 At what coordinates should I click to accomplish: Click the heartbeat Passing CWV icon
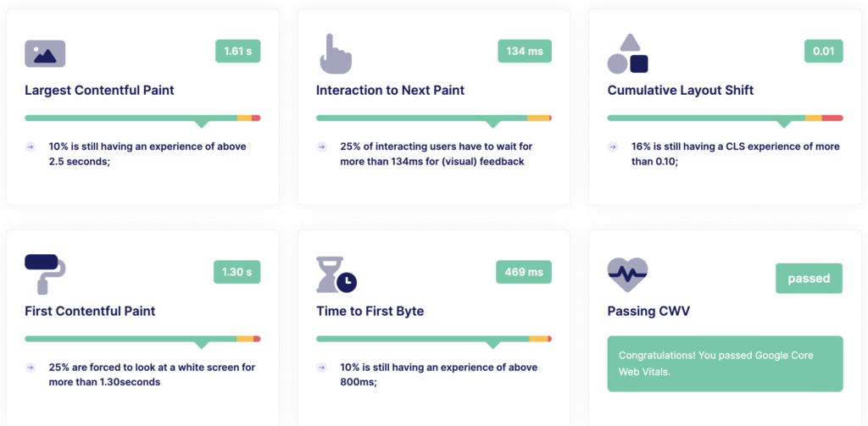click(x=628, y=275)
